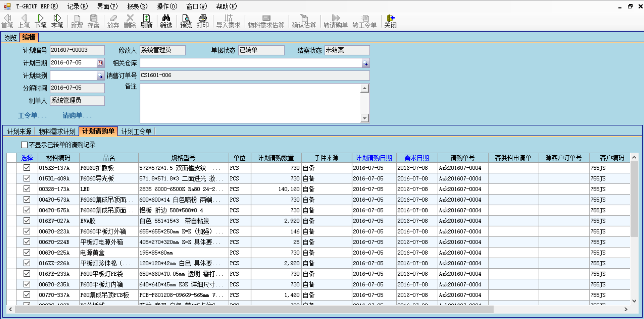The height and width of the screenshot is (319, 644).
Task: Uncheck the row 015DL-409A selection box
Action: (27, 178)
